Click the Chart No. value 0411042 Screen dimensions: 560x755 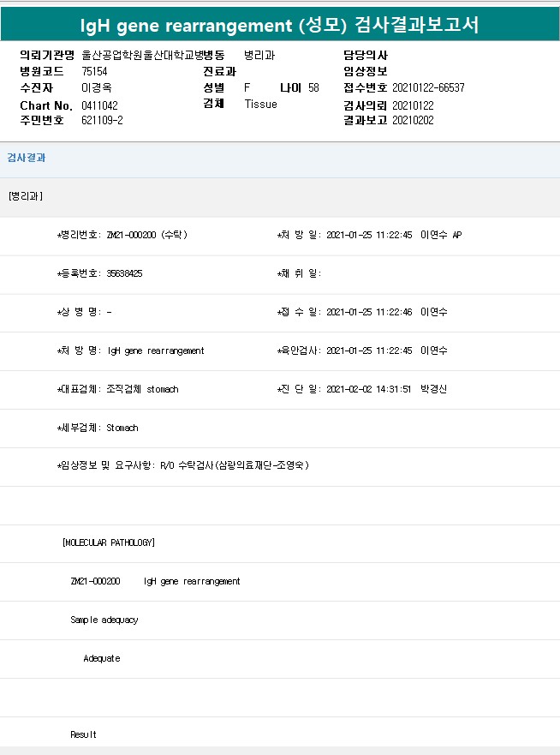pyautogui.click(x=99, y=105)
